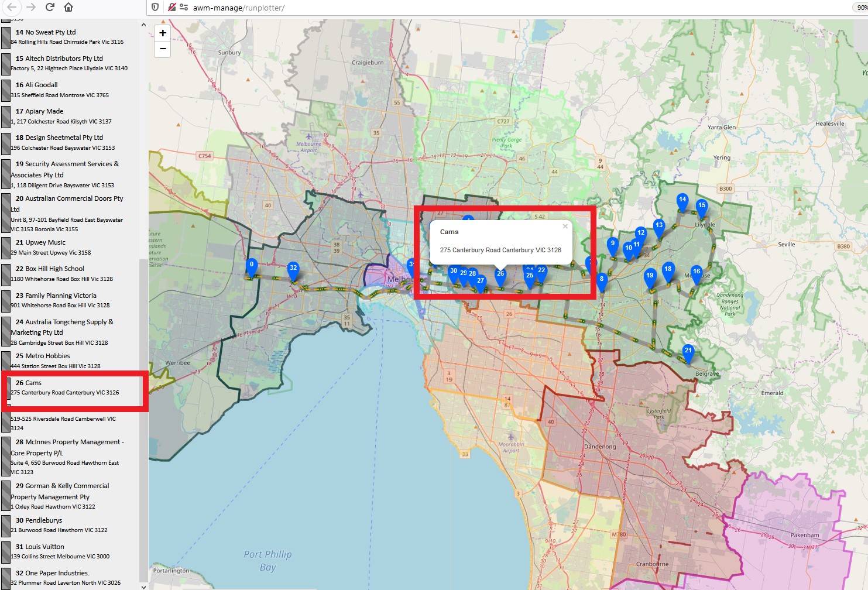Screen dimensions: 868x590
Task: Select map marker 32
Action: pos(293,271)
